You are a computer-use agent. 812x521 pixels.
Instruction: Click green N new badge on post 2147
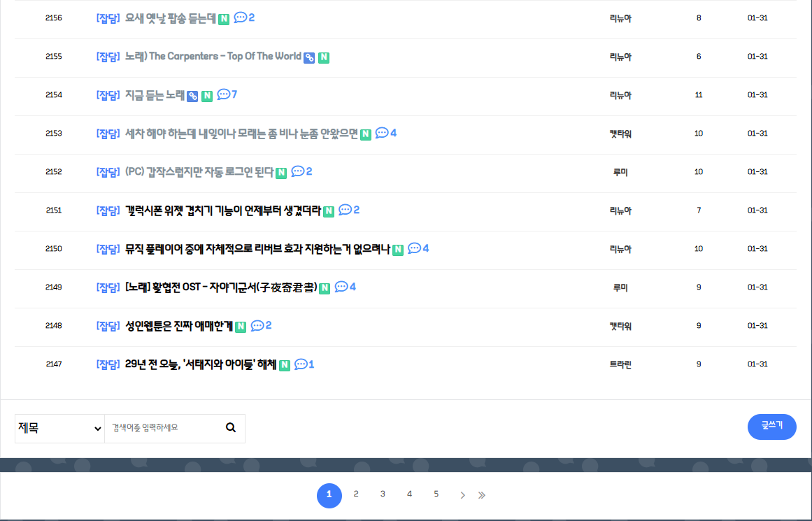pyautogui.click(x=285, y=365)
